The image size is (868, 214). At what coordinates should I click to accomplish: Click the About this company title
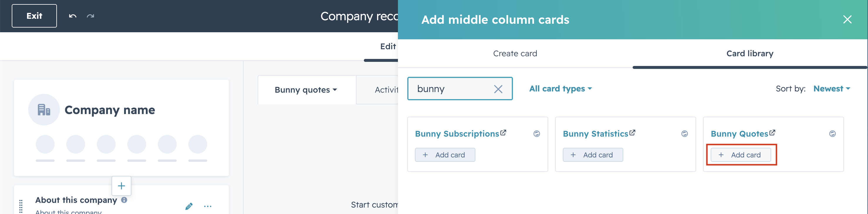pyautogui.click(x=76, y=200)
